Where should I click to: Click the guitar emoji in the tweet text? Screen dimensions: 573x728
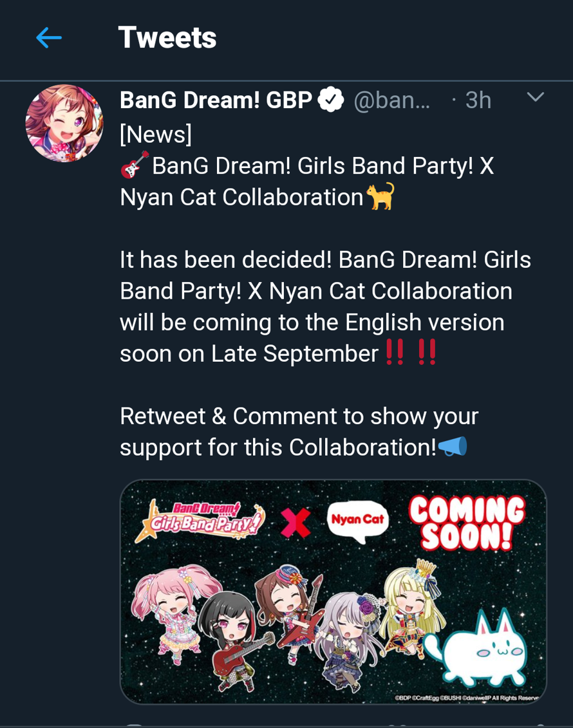[133, 164]
